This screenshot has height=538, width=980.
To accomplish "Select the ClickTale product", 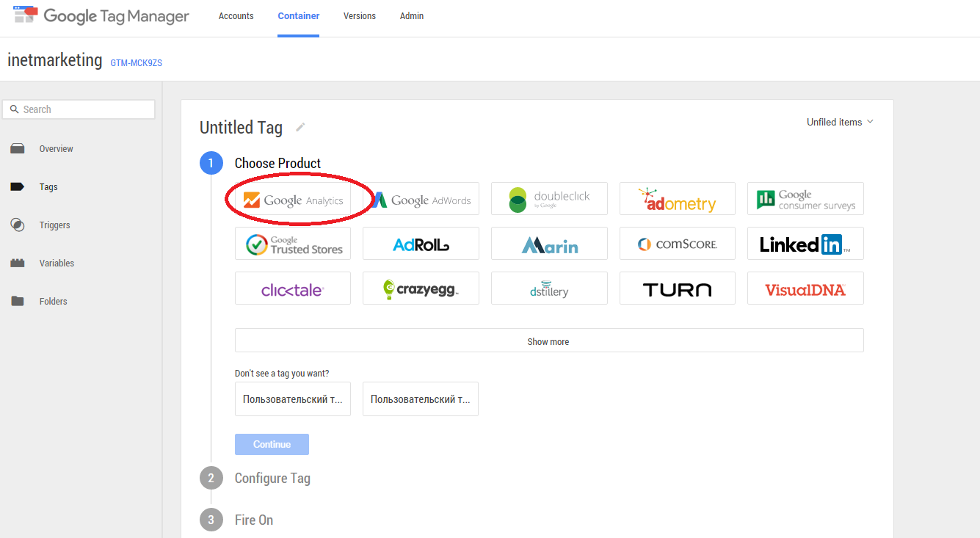I will pyautogui.click(x=293, y=288).
